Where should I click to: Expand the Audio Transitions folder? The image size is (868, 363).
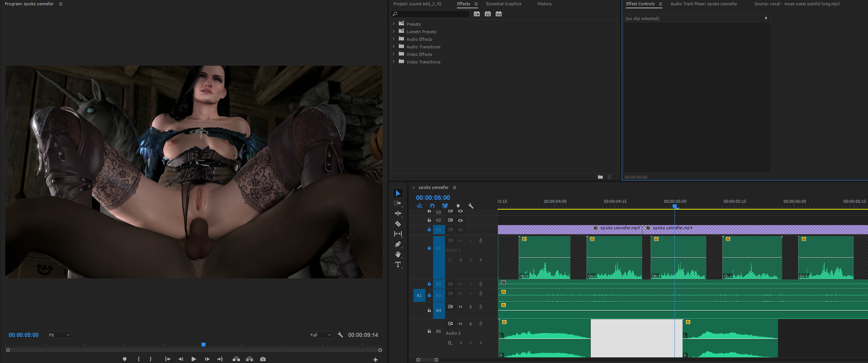[x=394, y=46]
